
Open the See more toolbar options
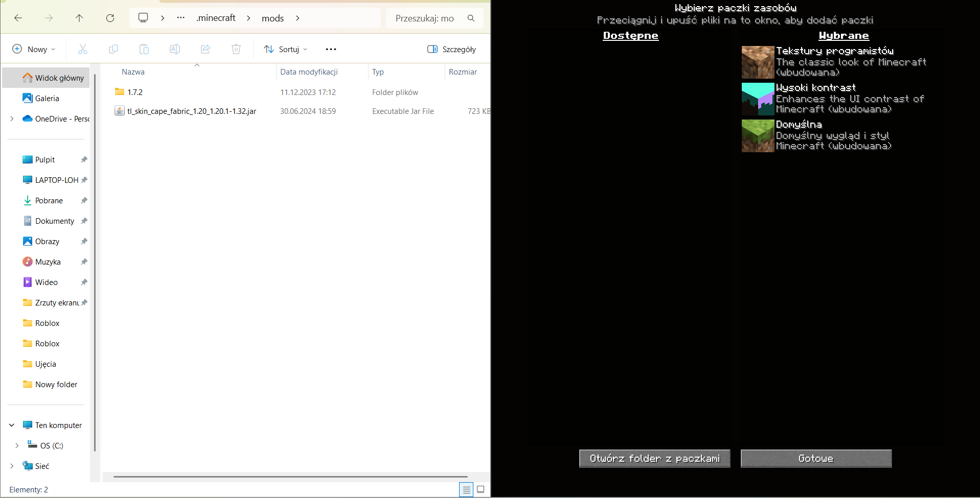331,49
